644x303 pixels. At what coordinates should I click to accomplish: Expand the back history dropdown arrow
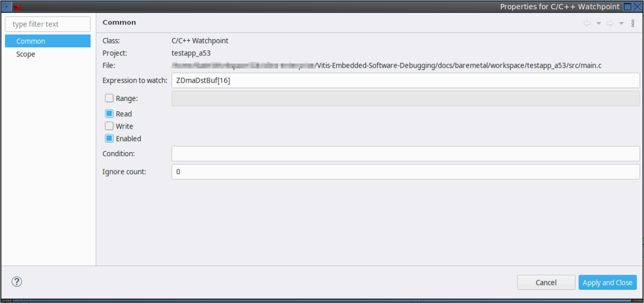click(598, 23)
